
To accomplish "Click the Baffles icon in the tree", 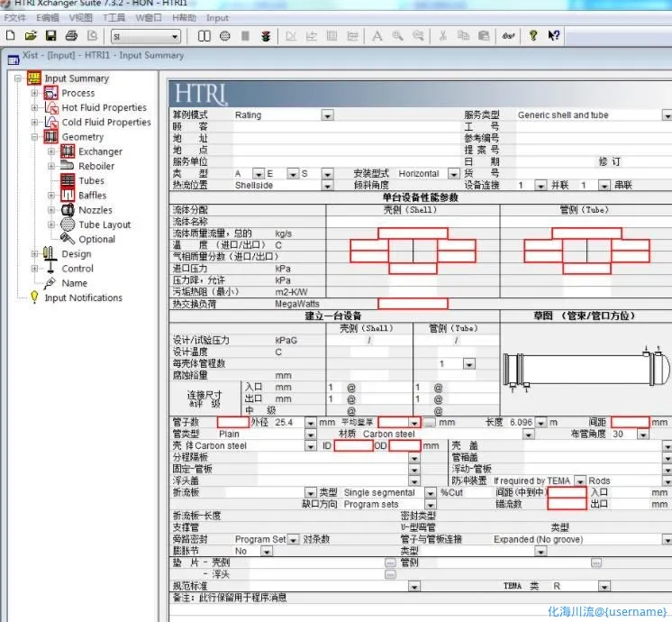I will pyautogui.click(x=68, y=196).
